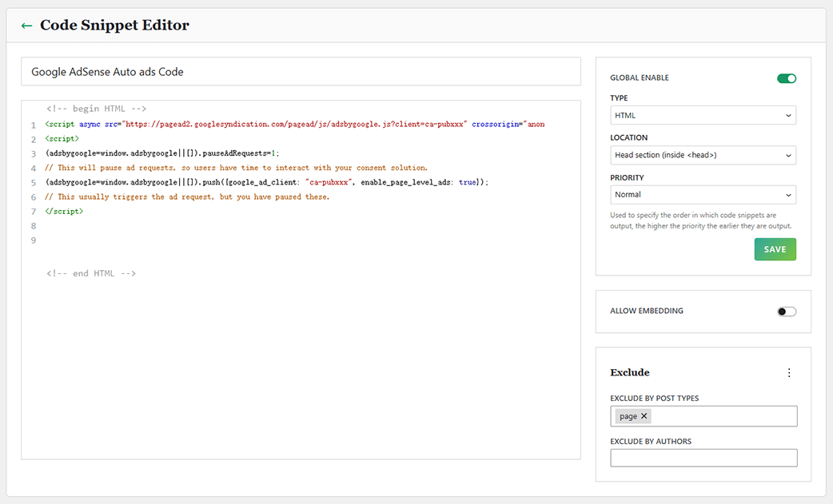This screenshot has width=833, height=504.
Task: Open the Priority dropdown set to Normal
Action: click(703, 195)
